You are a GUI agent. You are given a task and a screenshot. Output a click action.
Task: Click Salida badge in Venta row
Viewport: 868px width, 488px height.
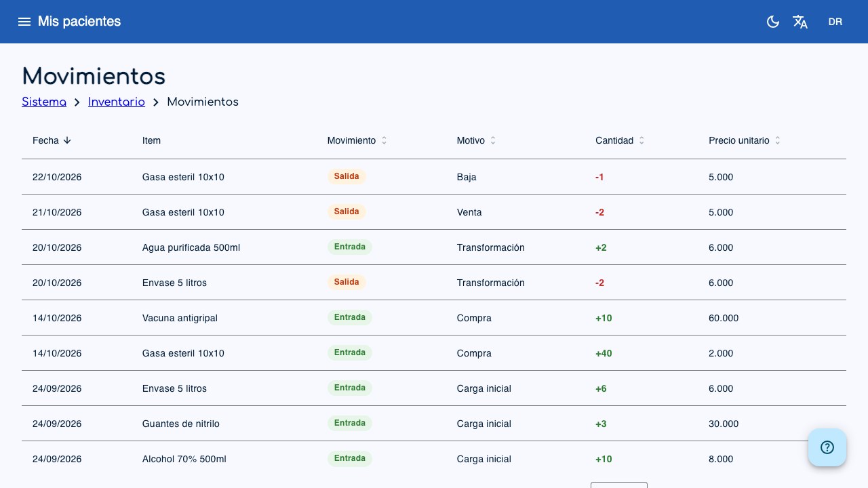pos(347,211)
